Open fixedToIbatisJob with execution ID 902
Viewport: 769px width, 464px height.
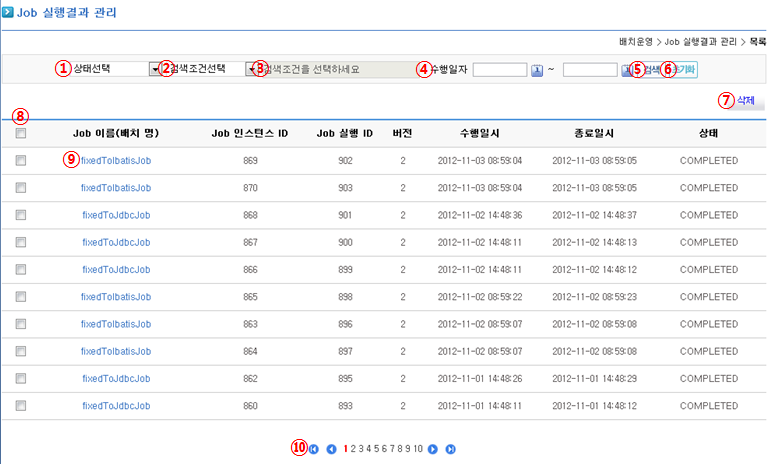pyautogui.click(x=115, y=160)
